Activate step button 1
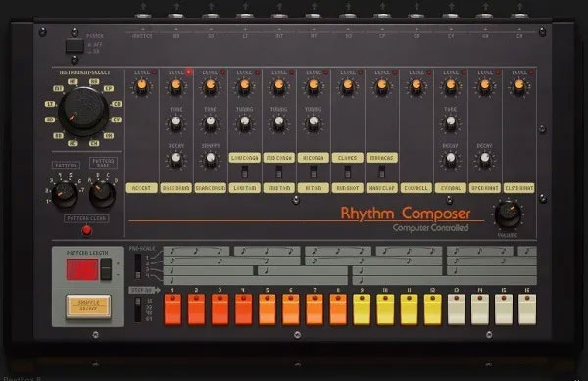The height and width of the screenshot is (381, 588). (x=172, y=310)
